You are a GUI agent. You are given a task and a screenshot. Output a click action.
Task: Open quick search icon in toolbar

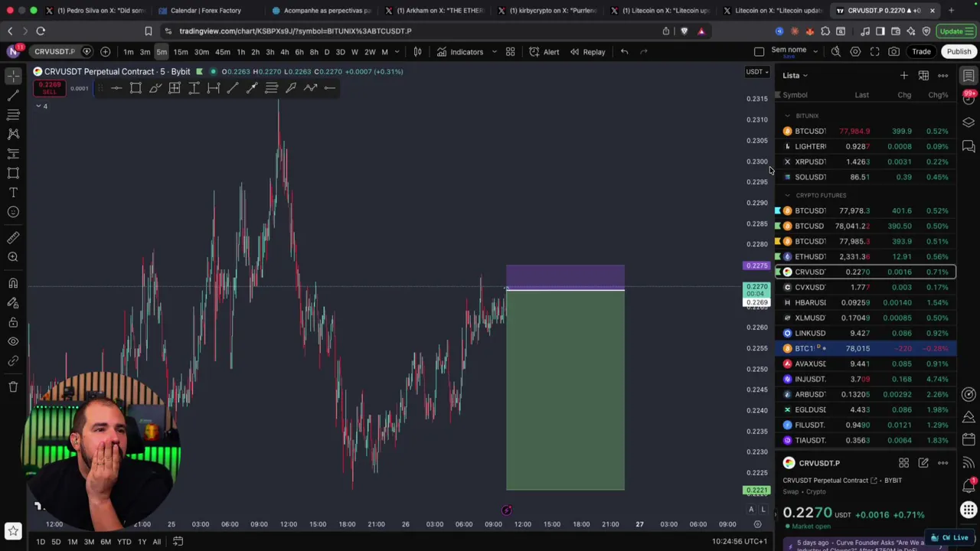click(x=836, y=51)
